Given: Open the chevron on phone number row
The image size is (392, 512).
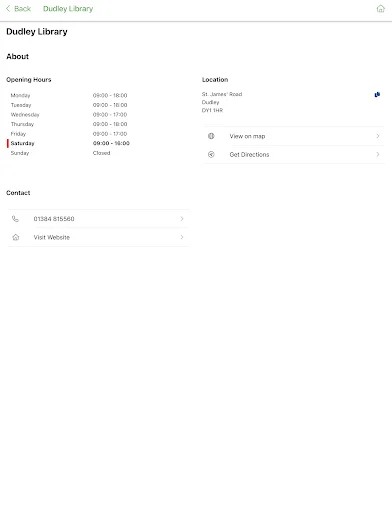Looking at the screenshot, I should 182,219.
